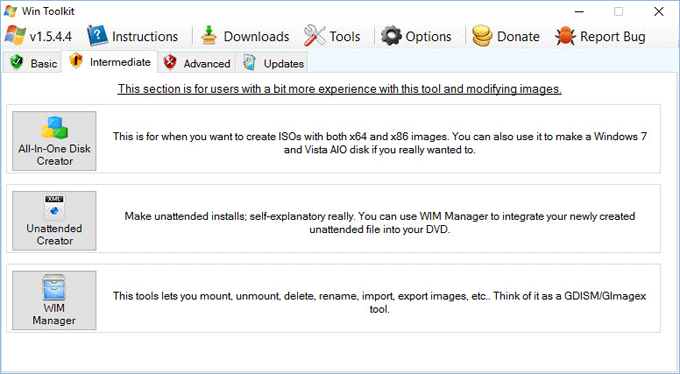
Task: Open the Updates tab
Action: pos(272,63)
